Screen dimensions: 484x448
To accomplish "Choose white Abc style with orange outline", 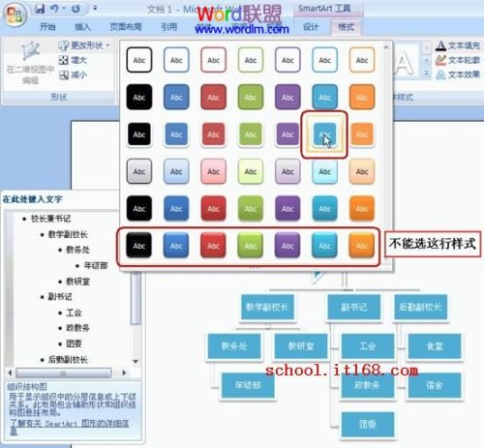I will pyautogui.click(x=362, y=60).
